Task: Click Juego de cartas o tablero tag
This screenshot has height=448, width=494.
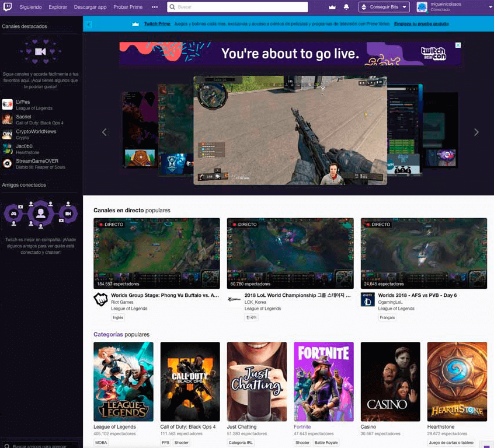Action: click(451, 443)
